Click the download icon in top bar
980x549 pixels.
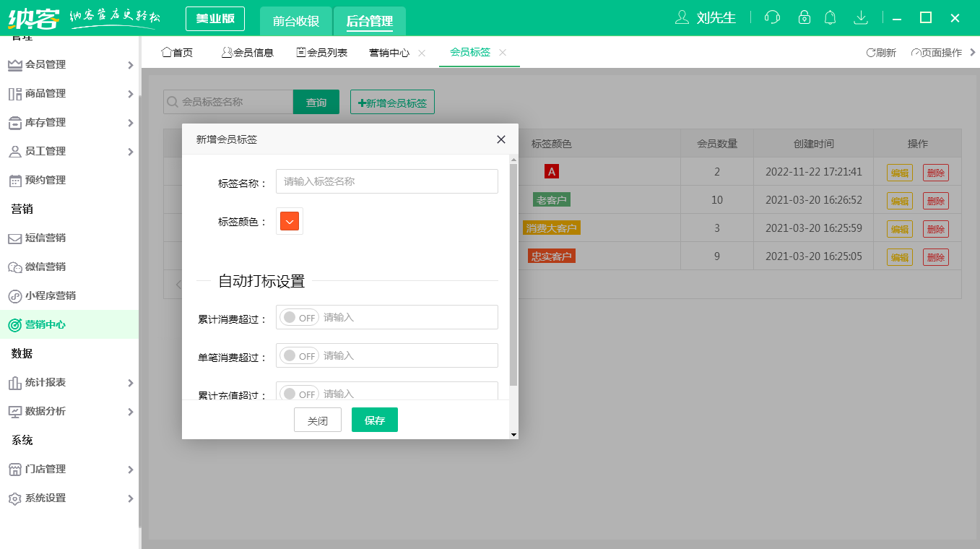pos(861,17)
